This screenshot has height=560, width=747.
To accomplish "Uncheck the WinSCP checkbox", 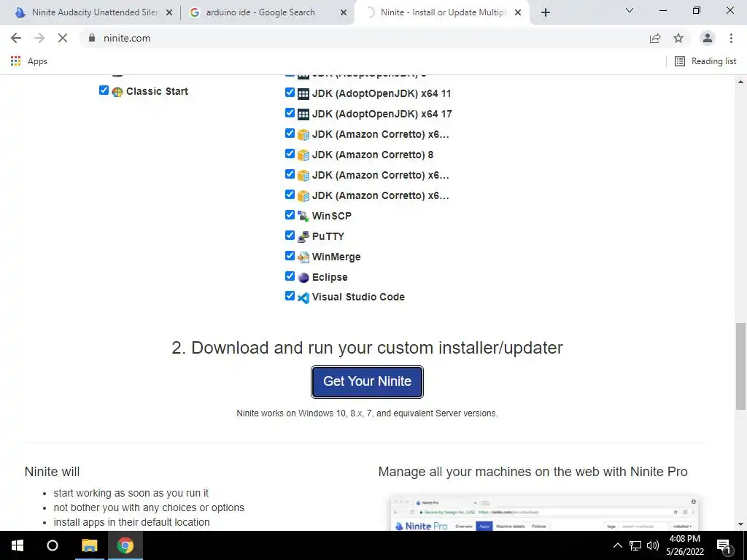I will [290, 215].
